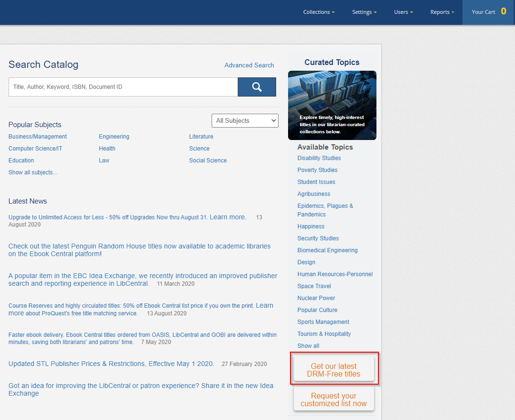The width and height of the screenshot is (515, 420).
Task: Click the search magnifying glass icon
Action: pyautogui.click(x=257, y=87)
